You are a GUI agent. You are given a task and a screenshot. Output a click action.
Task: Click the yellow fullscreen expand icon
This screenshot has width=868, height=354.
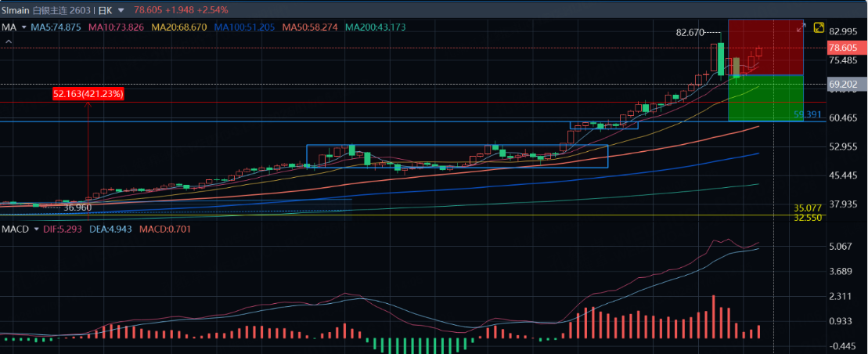(819, 27)
